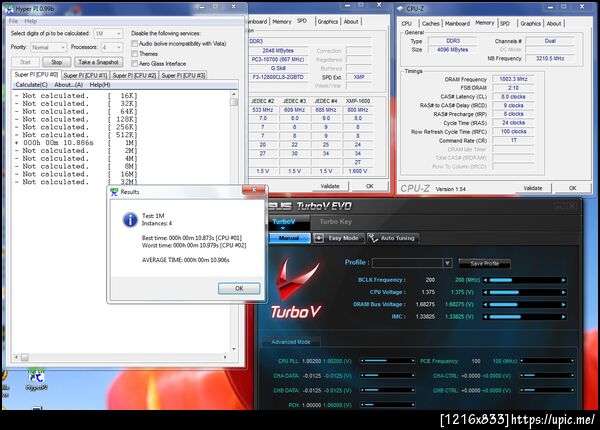Adjust the CHA DATA slider
Viewport: 600px width, 430px height.
click(x=387, y=376)
